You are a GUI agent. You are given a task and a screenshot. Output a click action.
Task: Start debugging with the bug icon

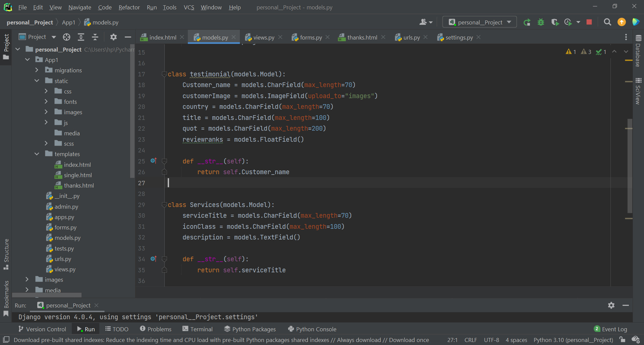point(541,22)
